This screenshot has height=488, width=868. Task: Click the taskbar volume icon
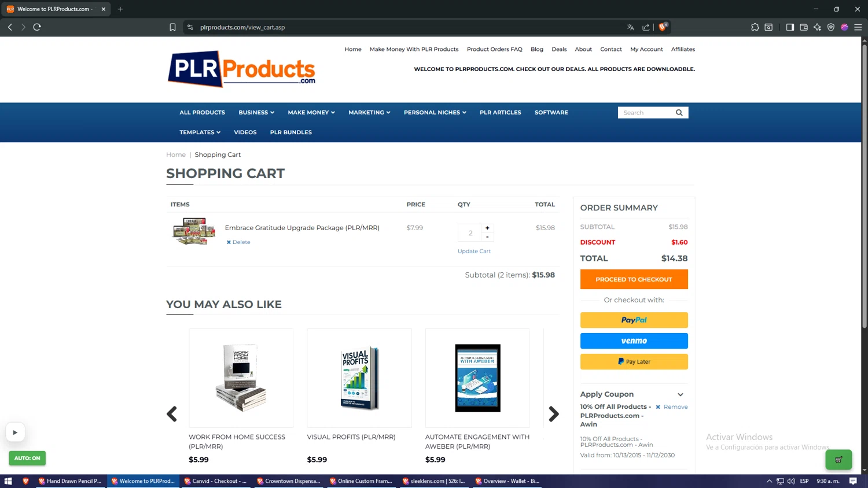coord(791,481)
